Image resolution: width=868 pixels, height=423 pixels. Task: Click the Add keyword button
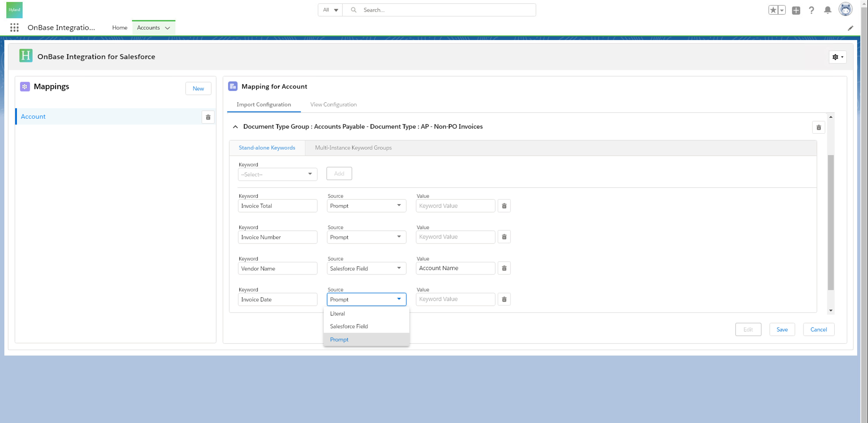point(339,174)
